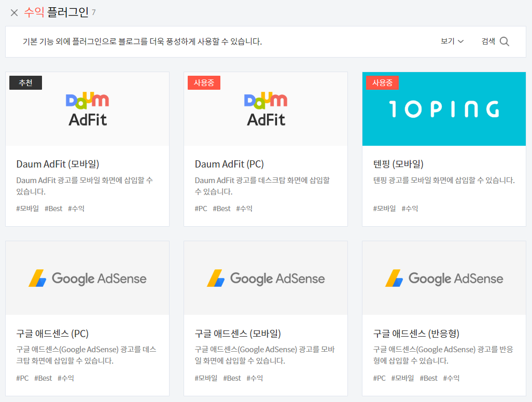Select the Daum AdFit (PC) title
Screen dimensions: 532x402
tap(229, 164)
